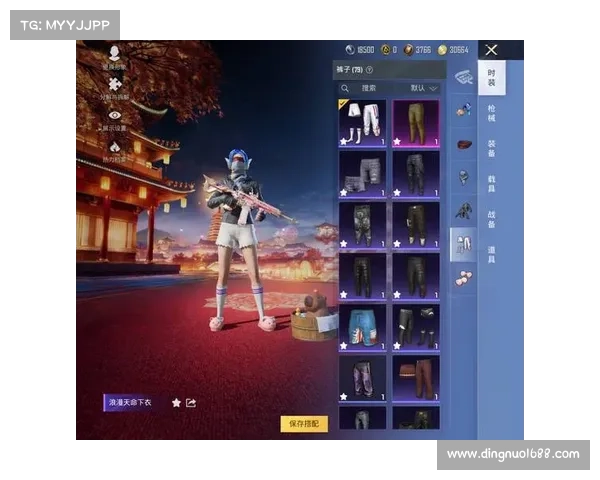Open the pants category icon
Viewport: 600px width, 480px height.
[463, 245]
